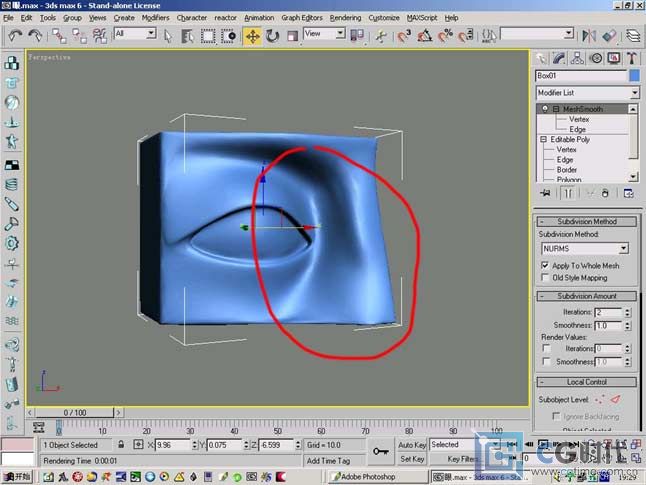The width and height of the screenshot is (646, 485).
Task: Collapse Local Control rollout
Action: 587,382
